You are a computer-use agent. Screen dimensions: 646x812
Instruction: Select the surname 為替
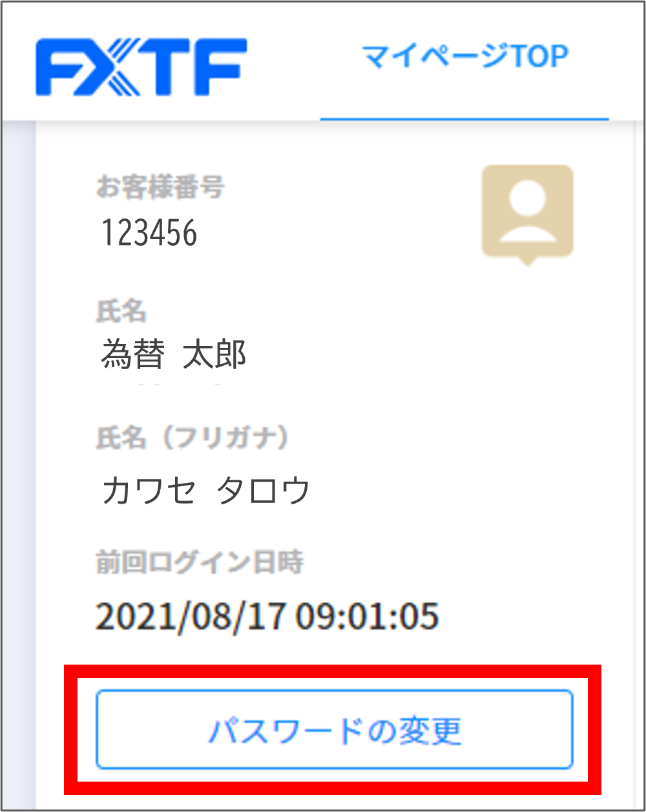point(132,355)
